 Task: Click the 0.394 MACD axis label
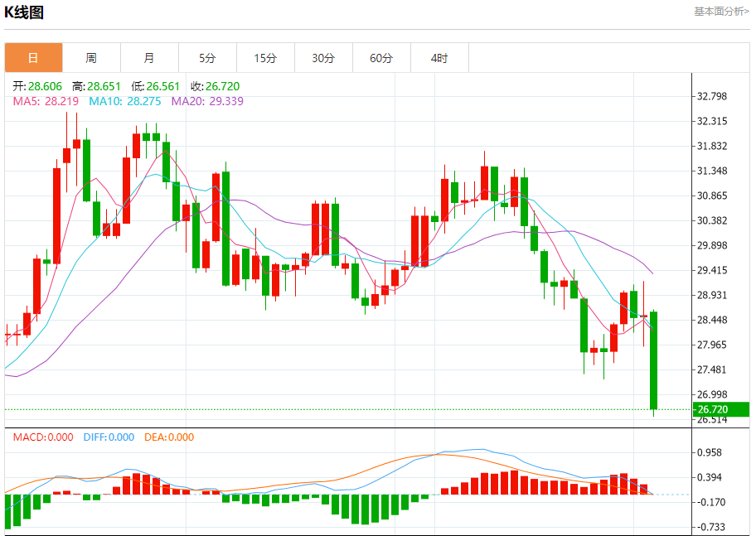(x=710, y=477)
